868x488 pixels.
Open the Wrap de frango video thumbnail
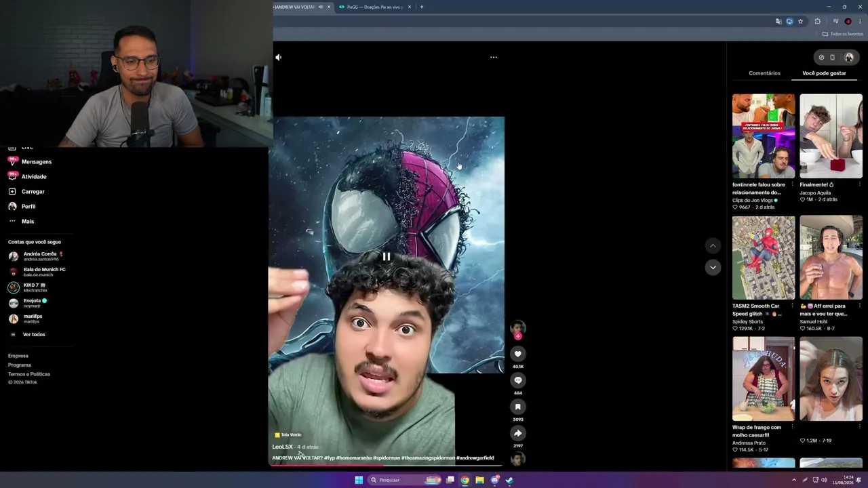tap(764, 379)
